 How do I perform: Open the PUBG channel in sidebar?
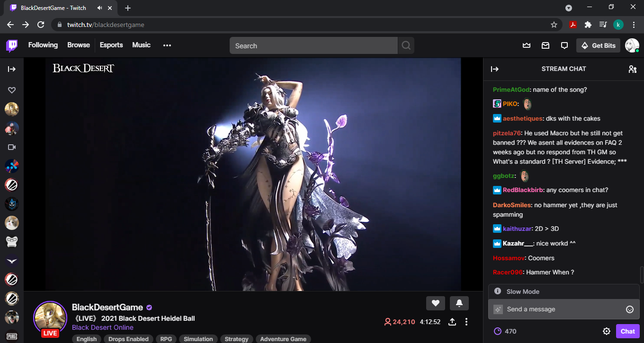[x=12, y=336]
